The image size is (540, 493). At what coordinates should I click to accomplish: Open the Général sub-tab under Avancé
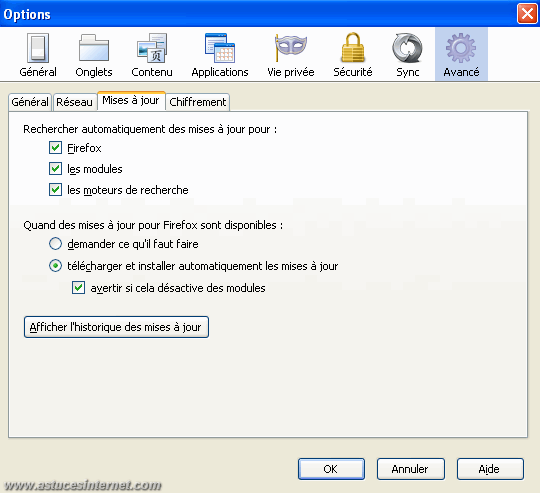click(x=30, y=102)
